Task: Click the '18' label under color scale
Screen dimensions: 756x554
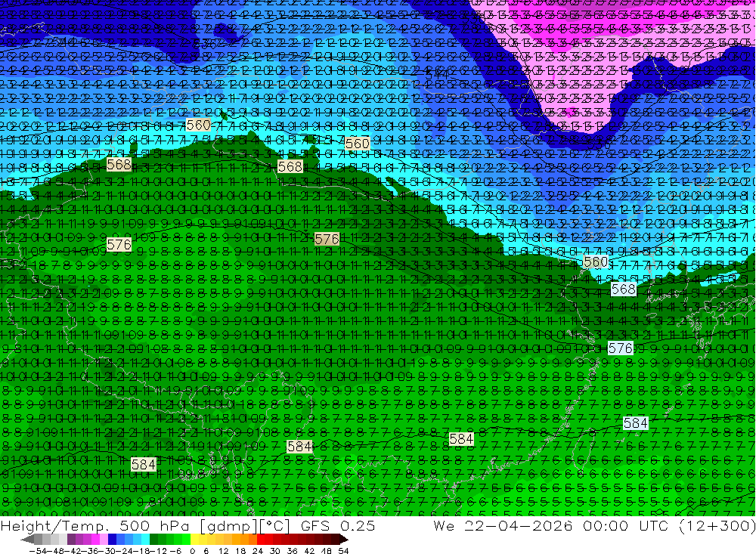Action: click(240, 551)
